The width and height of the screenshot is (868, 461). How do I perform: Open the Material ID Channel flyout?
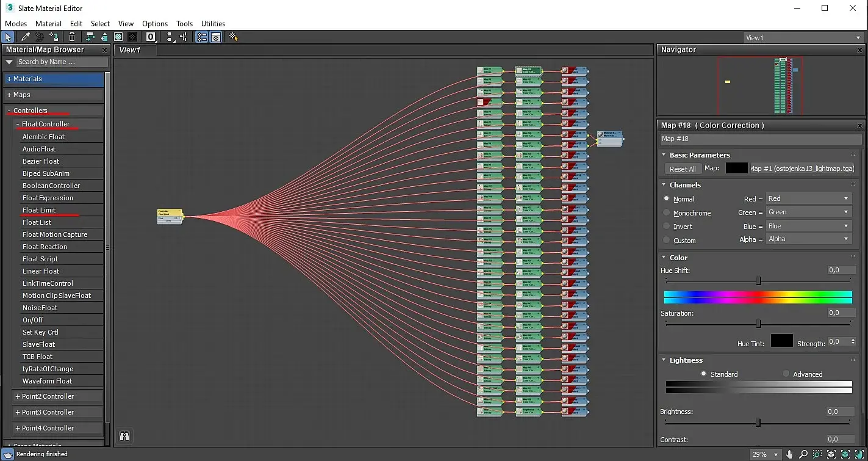151,37
